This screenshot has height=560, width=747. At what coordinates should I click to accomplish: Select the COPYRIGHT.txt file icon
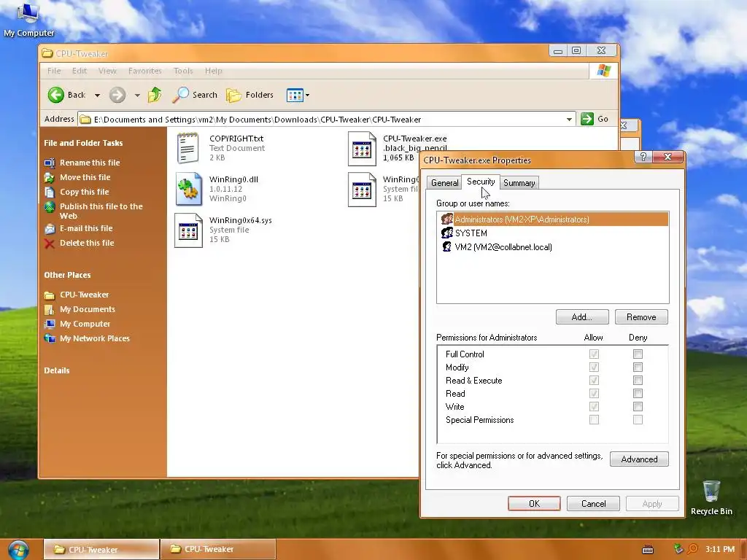point(188,148)
